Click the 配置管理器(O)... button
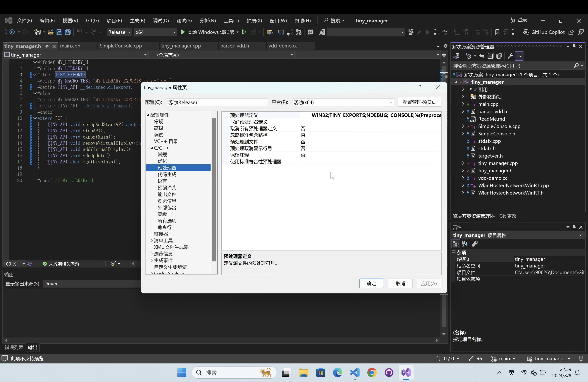The height and width of the screenshot is (382, 588). (419, 102)
